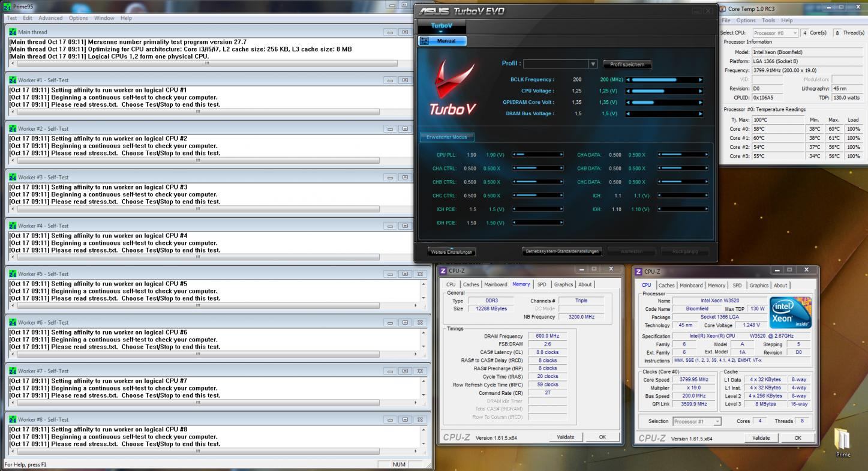
Task: Switch to Mainboard tab in CPU-Z Memory window
Action: pyautogui.click(x=495, y=284)
